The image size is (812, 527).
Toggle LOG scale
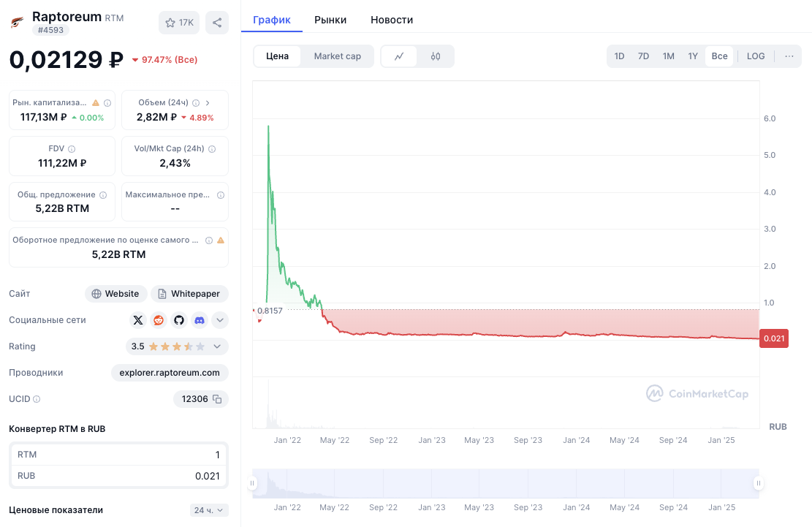pos(756,56)
